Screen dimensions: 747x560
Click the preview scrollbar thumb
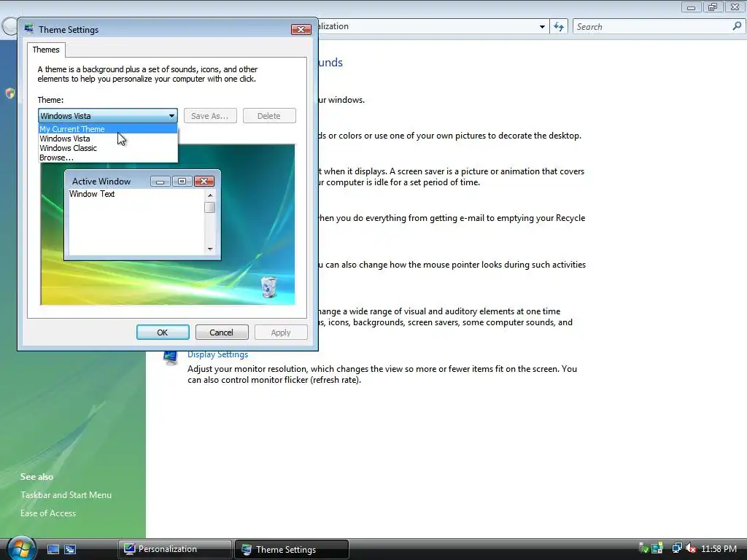(209, 208)
